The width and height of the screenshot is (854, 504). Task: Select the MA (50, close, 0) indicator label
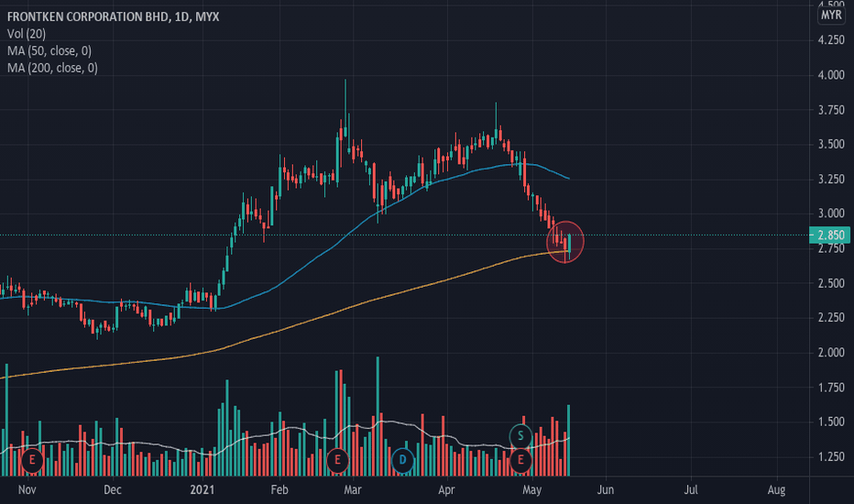tap(49, 50)
